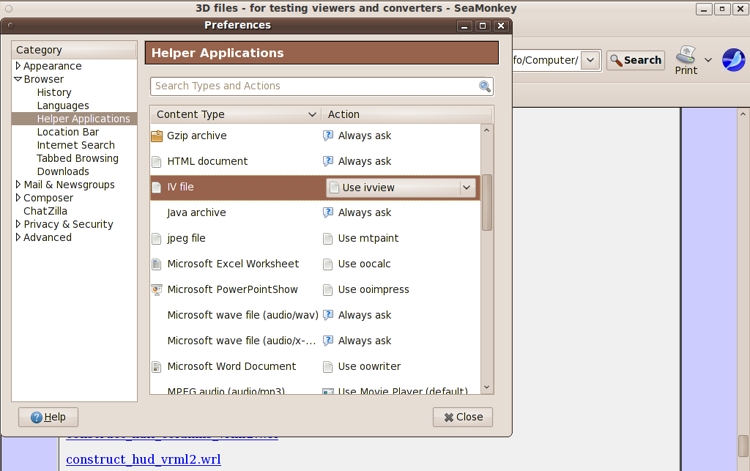The width and height of the screenshot is (750, 471).
Task: Select the Downloads preferences item
Action: click(63, 171)
